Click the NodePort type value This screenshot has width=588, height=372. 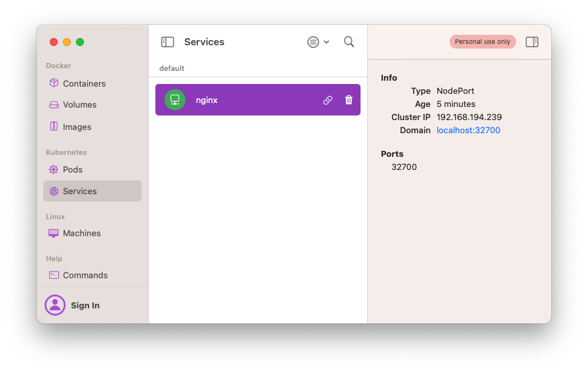click(455, 91)
